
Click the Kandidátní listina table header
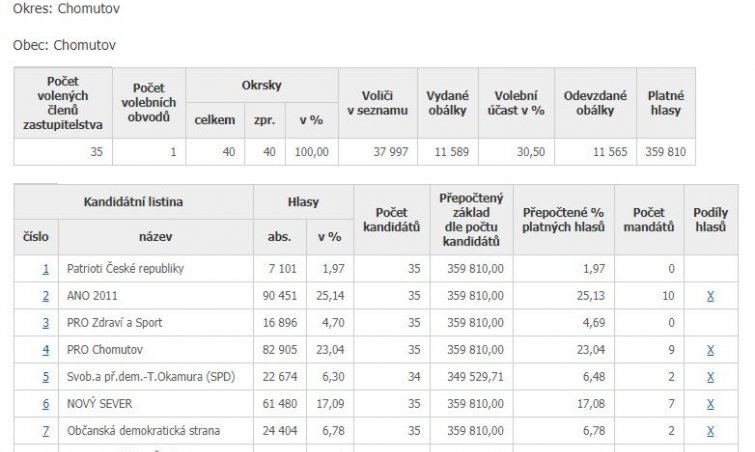coord(133,202)
